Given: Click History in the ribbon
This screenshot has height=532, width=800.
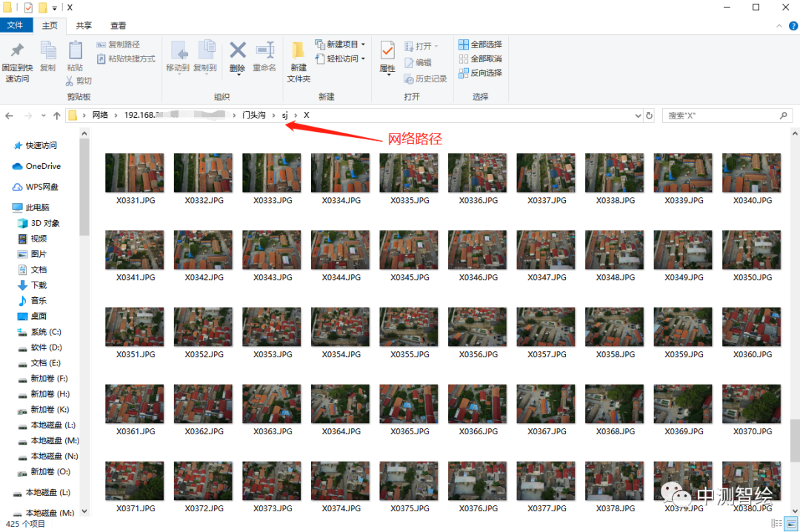Looking at the screenshot, I should coord(425,79).
